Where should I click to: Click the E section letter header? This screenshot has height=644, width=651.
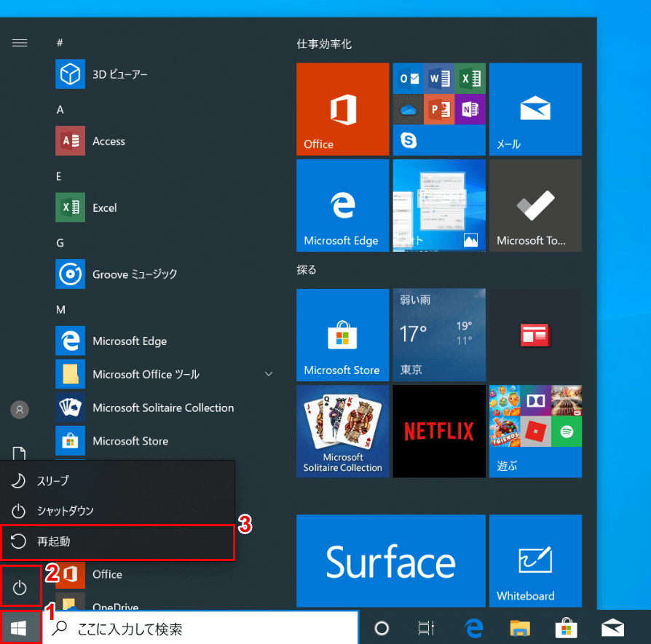click(x=59, y=176)
